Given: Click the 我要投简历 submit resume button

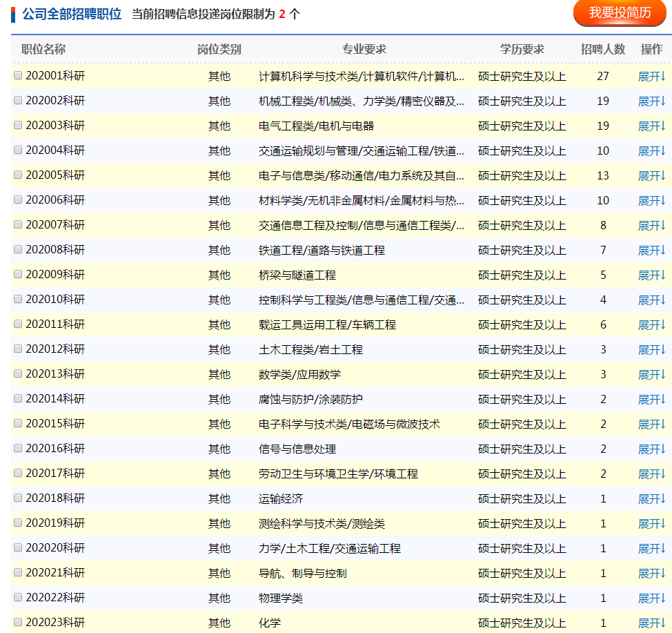Looking at the screenshot, I should pyautogui.click(x=620, y=13).
